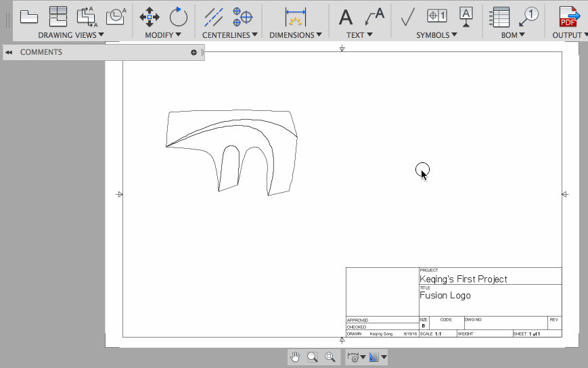Select the Projected View tool

[x=58, y=16]
